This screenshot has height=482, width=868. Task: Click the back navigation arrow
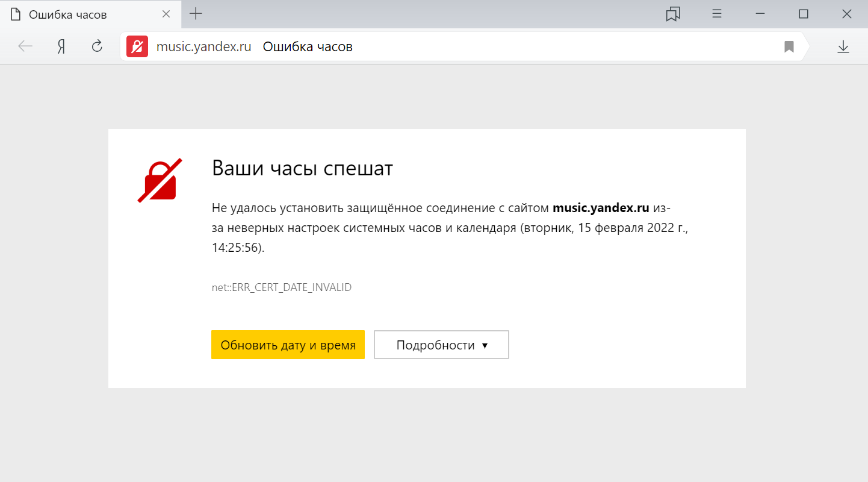click(25, 46)
